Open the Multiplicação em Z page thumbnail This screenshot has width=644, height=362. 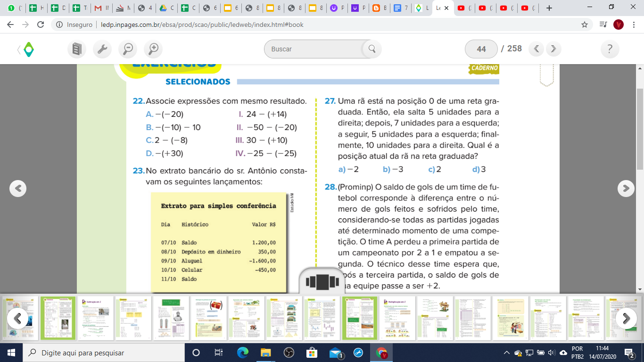(x=397, y=318)
